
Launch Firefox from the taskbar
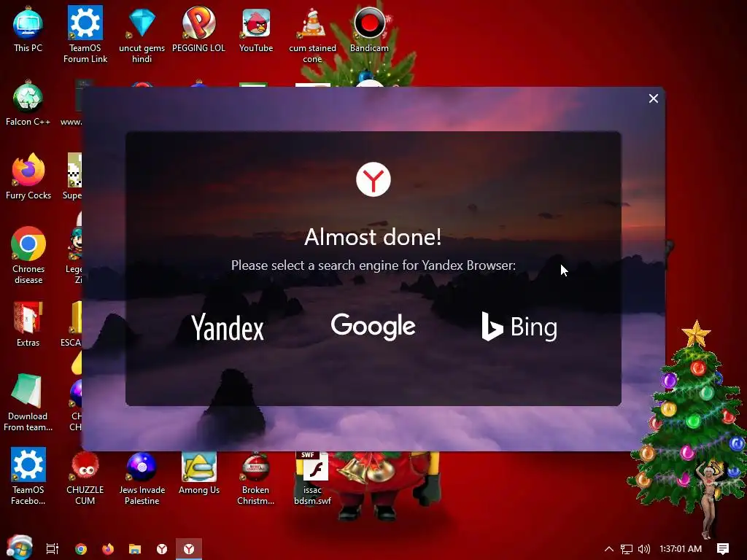pos(108,549)
